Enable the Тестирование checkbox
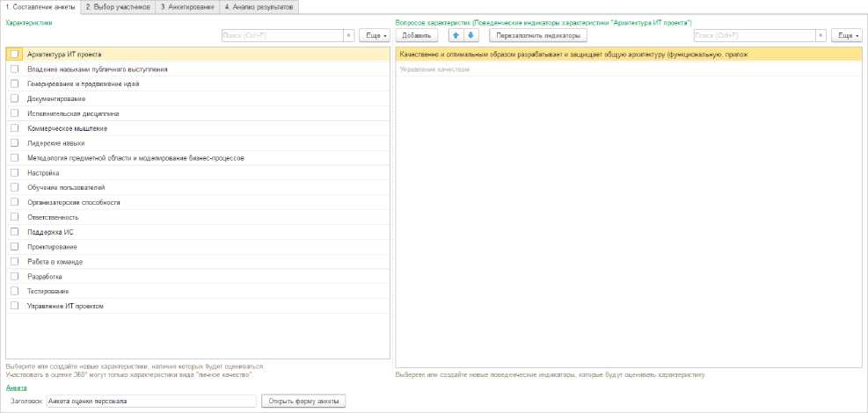The width and height of the screenshot is (868, 413). coord(14,290)
